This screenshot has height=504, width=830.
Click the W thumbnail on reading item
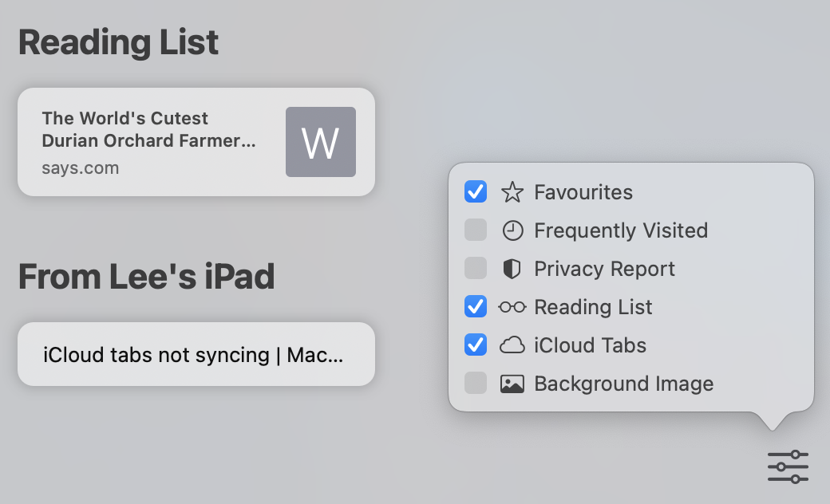click(321, 142)
